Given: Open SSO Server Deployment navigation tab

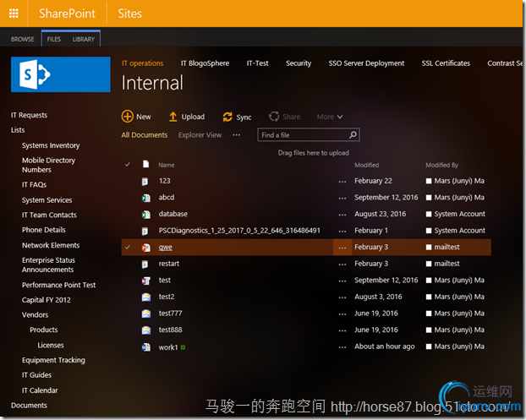Looking at the screenshot, I should (x=366, y=63).
